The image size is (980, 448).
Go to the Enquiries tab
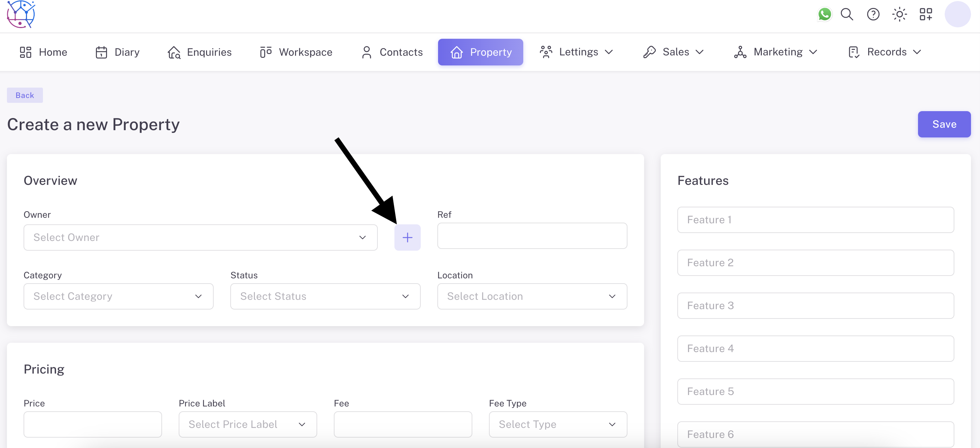pyautogui.click(x=200, y=52)
